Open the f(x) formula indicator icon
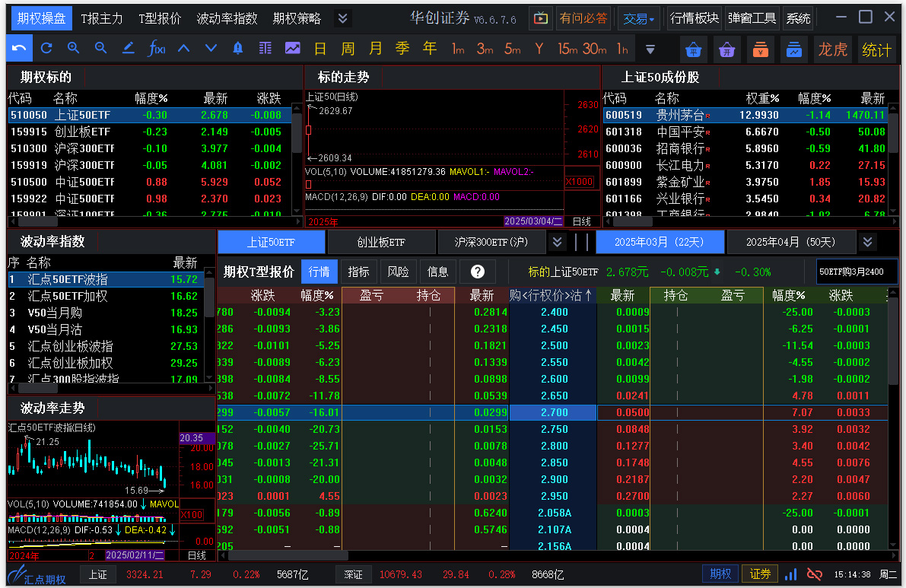 click(x=157, y=49)
